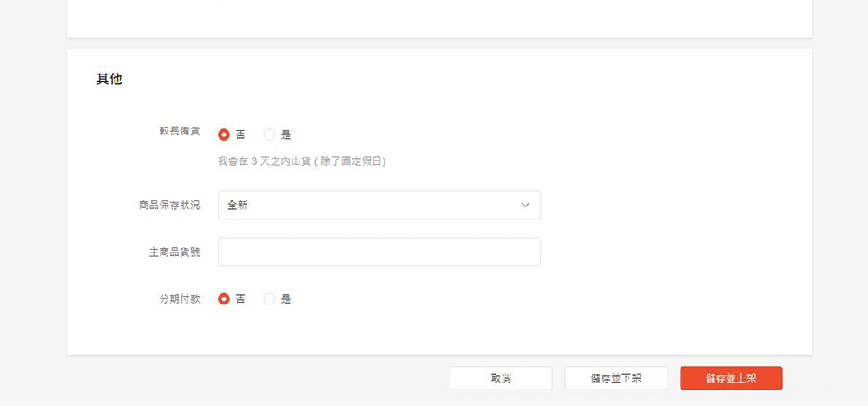868x406 pixels.
Task: Click the 較長備貨 field label
Action: (180, 131)
